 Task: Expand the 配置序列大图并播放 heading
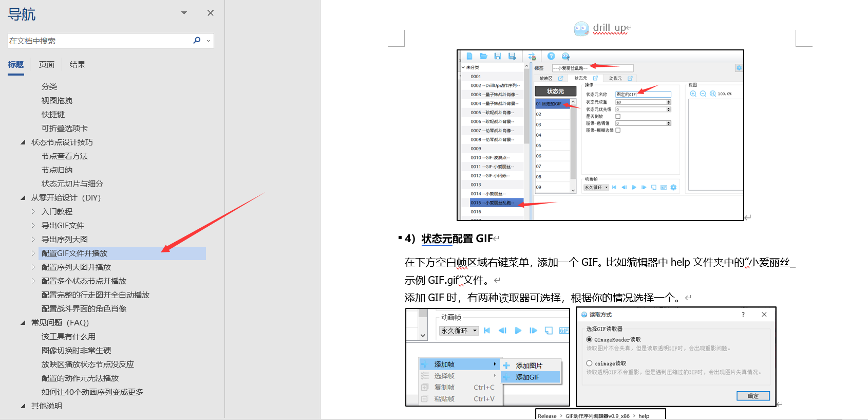click(x=33, y=267)
